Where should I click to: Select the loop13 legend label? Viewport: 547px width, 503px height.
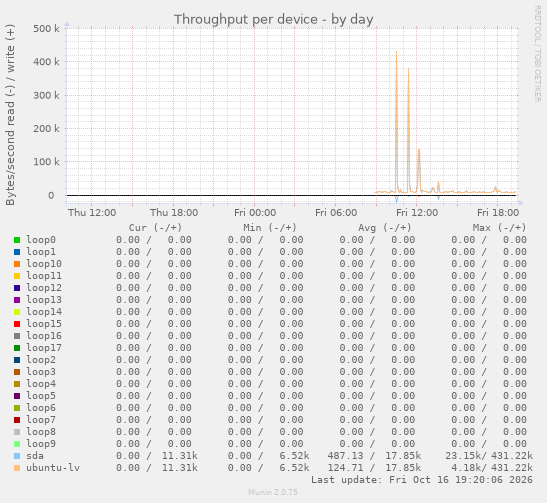[44, 300]
